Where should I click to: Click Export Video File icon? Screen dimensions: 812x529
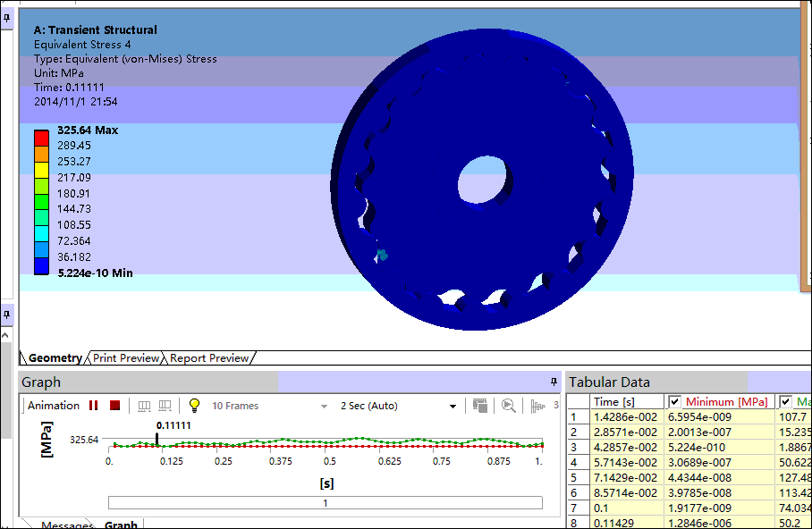coord(480,406)
